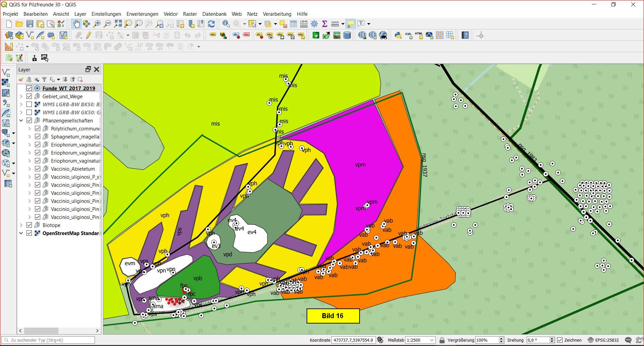Image resolution: width=644 pixels, height=346 pixels.
Task: Open the Verarbeitung menu
Action: [x=277, y=14]
